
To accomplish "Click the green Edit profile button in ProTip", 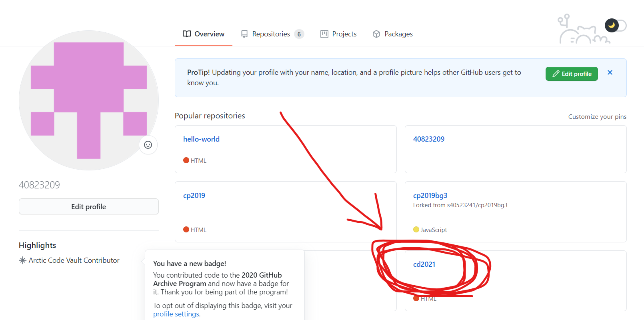I will (x=572, y=74).
